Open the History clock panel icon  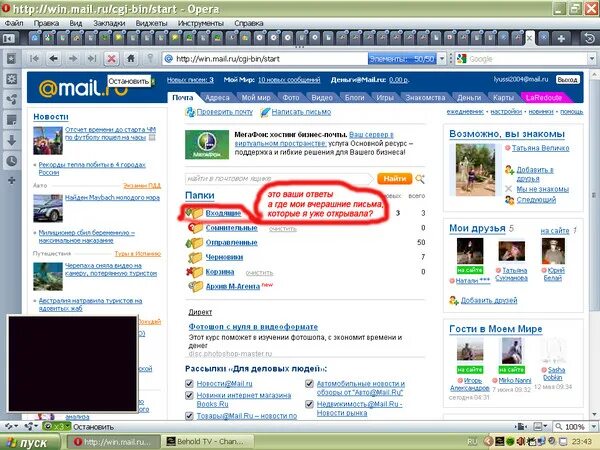click(x=11, y=161)
